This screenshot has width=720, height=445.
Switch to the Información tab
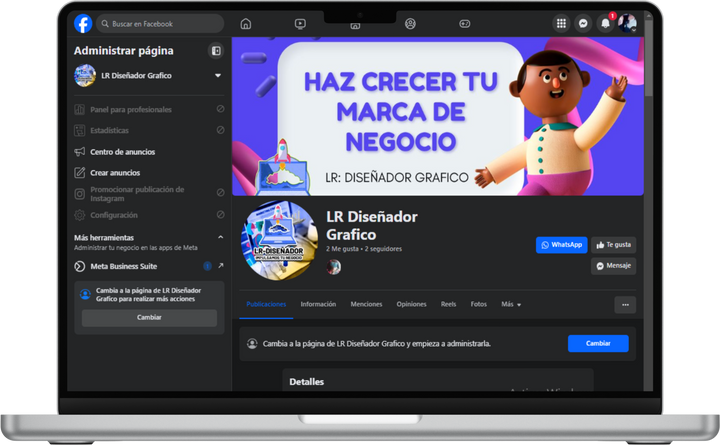click(x=318, y=304)
